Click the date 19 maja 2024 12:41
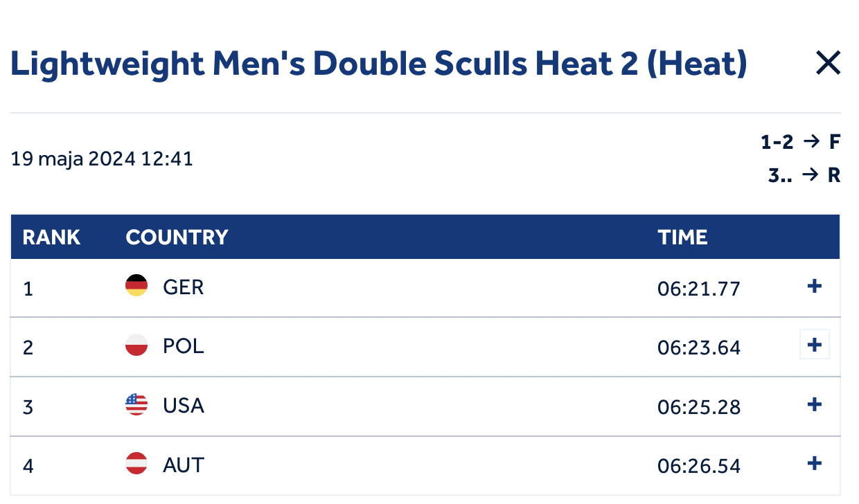This screenshot has height=504, width=859. [x=102, y=159]
